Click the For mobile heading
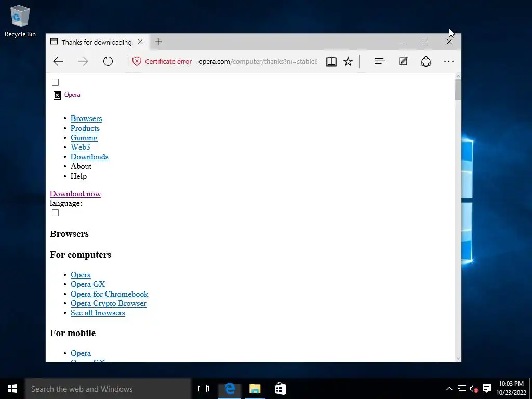This screenshot has width=532, height=399. pos(73,333)
